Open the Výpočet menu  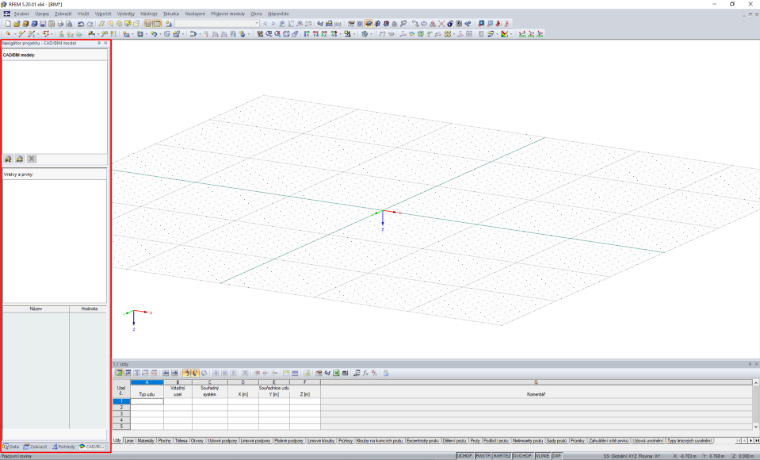103,14
